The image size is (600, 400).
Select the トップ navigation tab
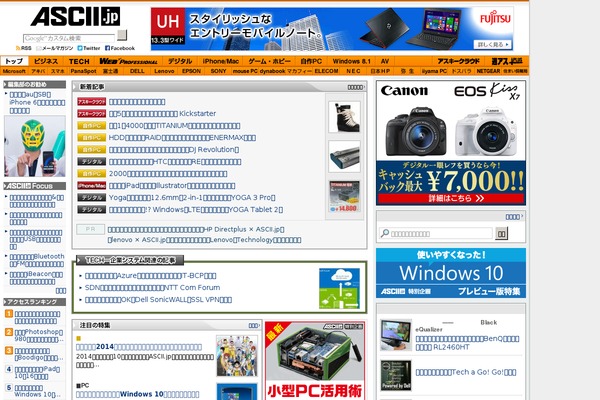15,61
